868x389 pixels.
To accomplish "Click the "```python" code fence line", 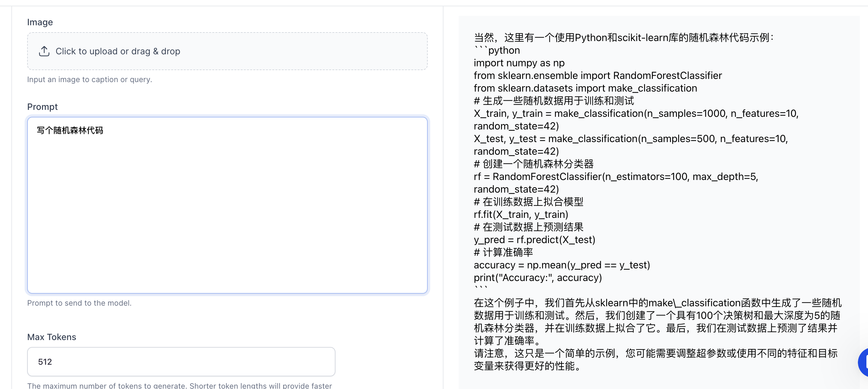I will coord(497,50).
